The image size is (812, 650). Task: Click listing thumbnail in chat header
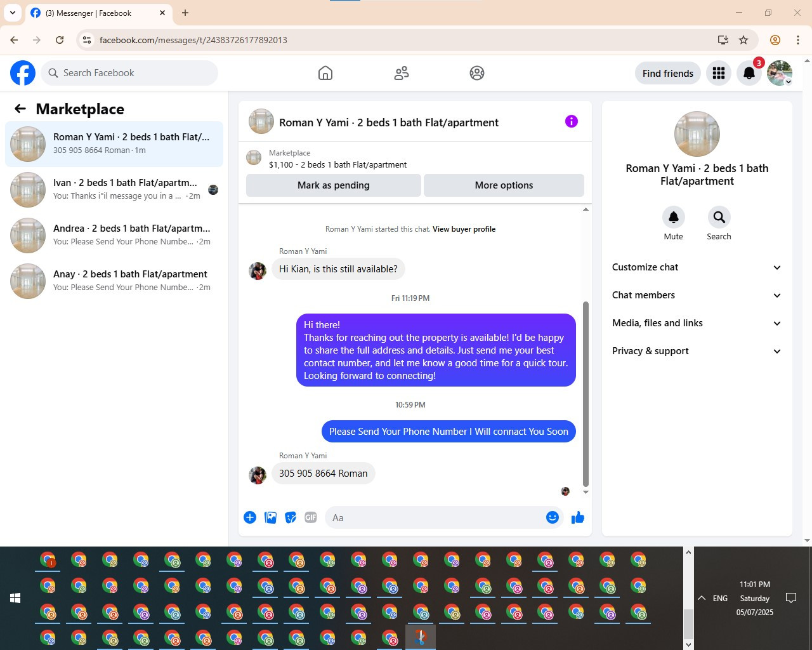(261, 121)
